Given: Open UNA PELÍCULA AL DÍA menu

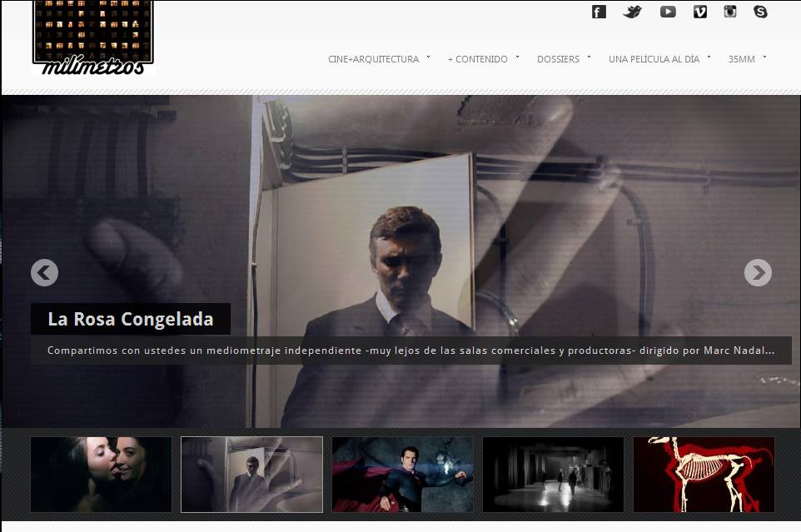Looking at the screenshot, I should coord(654,59).
